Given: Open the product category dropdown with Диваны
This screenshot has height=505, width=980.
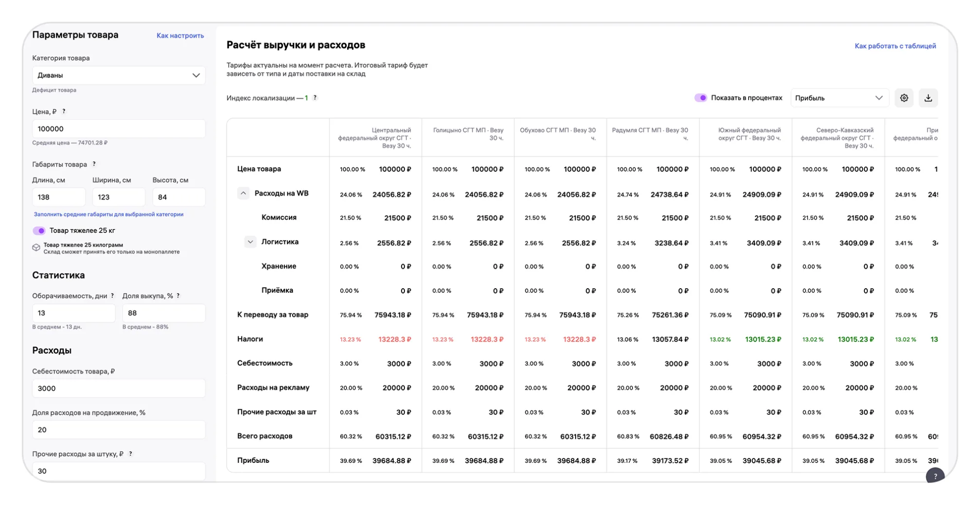Looking at the screenshot, I should (119, 76).
